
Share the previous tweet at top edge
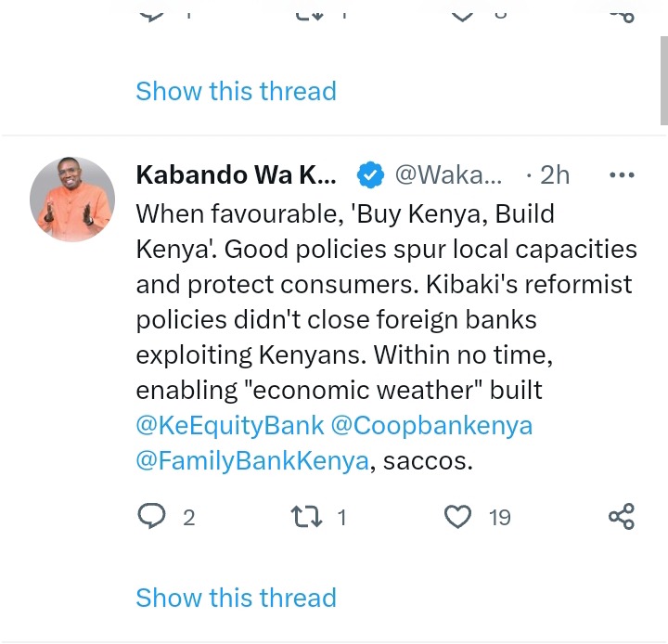click(x=621, y=13)
